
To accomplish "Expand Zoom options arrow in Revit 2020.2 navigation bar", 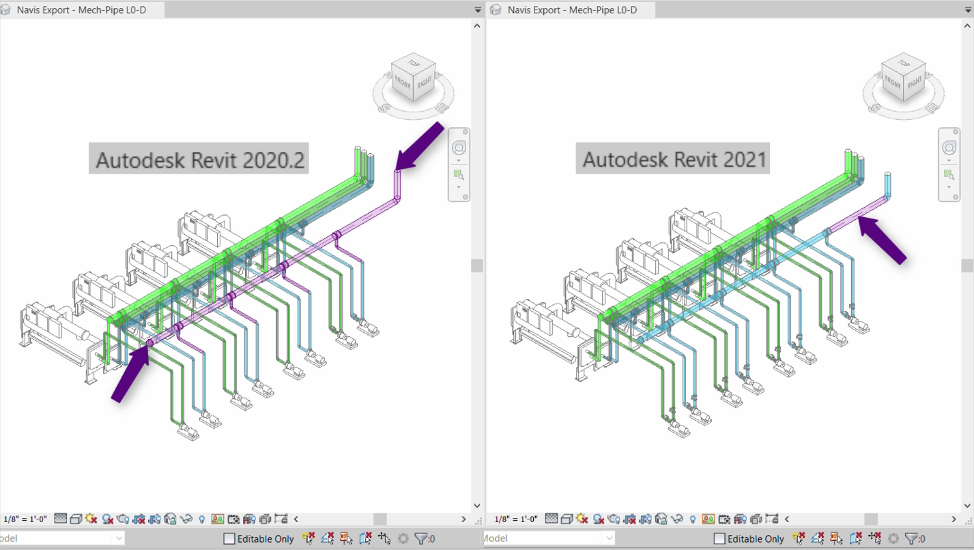I will pos(458,186).
